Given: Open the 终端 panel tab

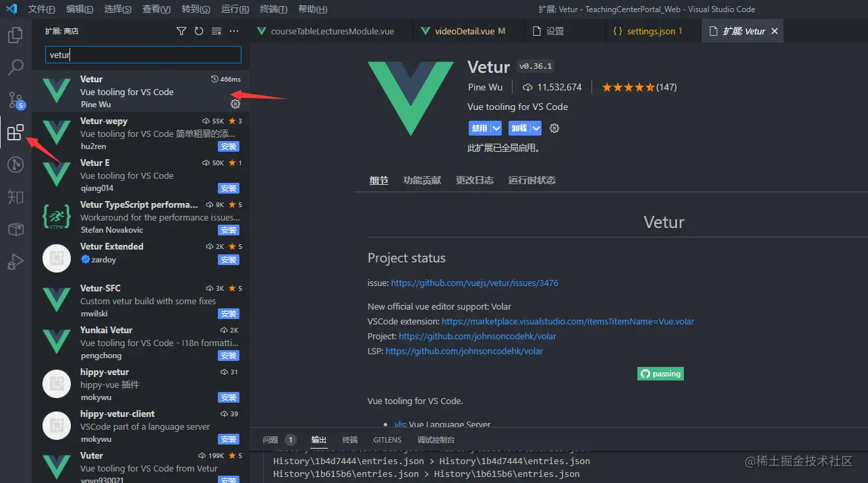Looking at the screenshot, I should coord(350,440).
